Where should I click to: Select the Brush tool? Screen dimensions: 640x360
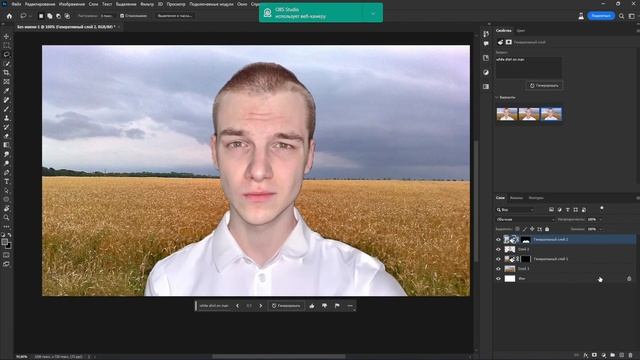coord(7,109)
